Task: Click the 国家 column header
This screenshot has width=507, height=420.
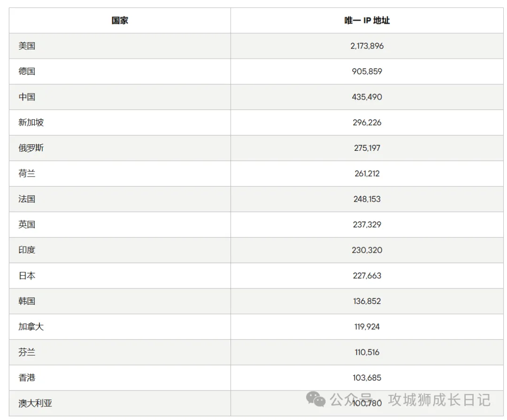Action: point(120,21)
